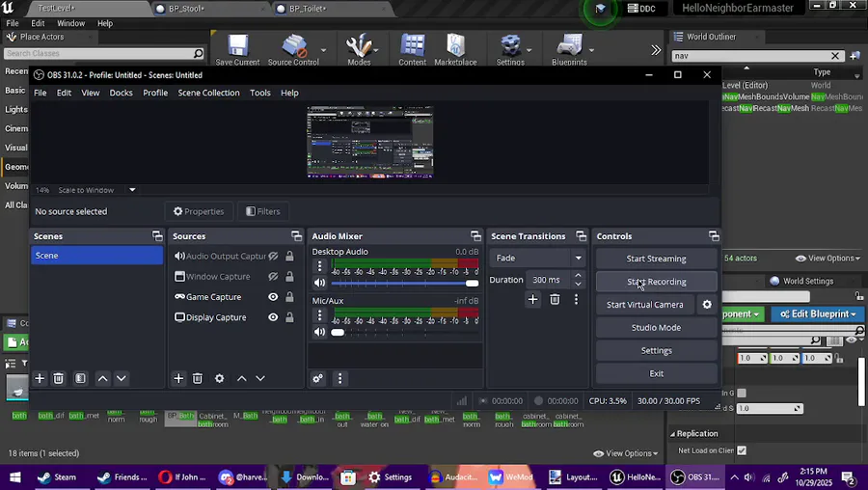The image size is (868, 490).
Task: Open Audio Mixer bottom three-dot menu
Action: coord(339,378)
